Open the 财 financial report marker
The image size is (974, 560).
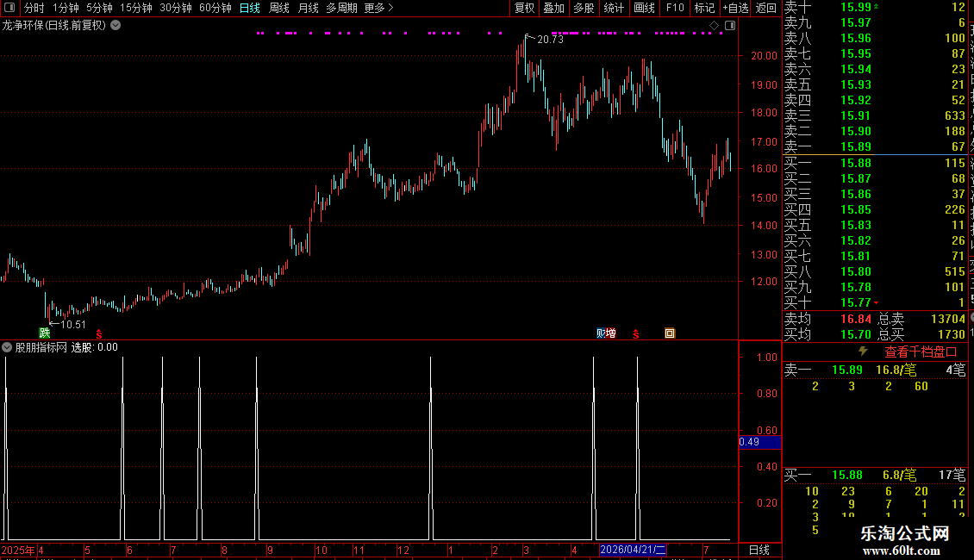point(601,333)
